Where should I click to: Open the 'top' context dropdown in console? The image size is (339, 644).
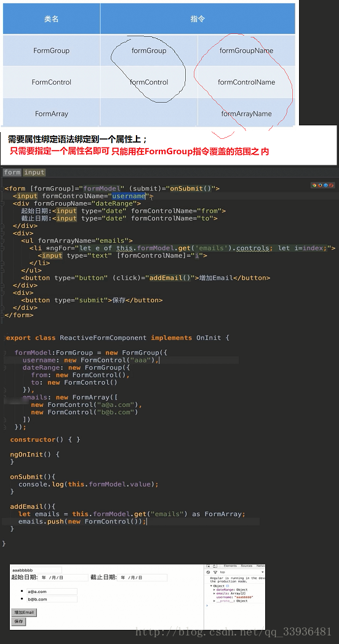(x=242, y=572)
